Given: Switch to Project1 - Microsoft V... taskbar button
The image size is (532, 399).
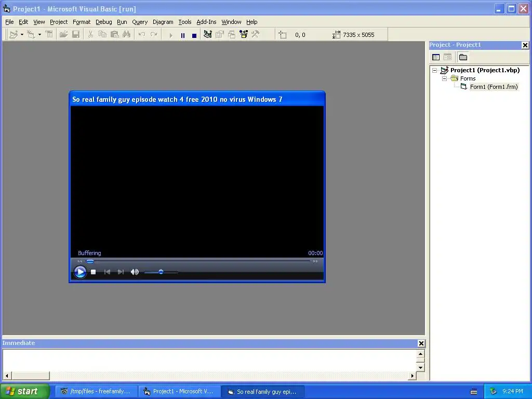Looking at the screenshot, I should [179, 391].
